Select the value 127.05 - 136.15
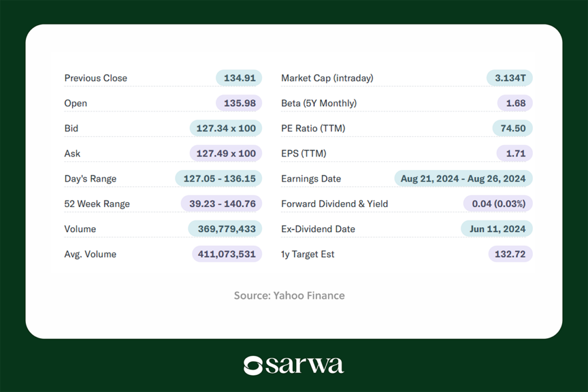Image resolution: width=588 pixels, height=392 pixels. 219,178
